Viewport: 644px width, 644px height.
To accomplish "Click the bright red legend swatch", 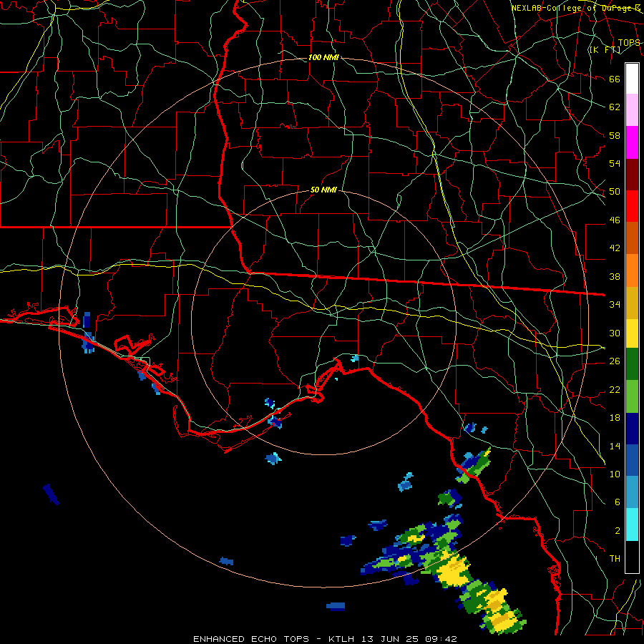I will coord(632,206).
